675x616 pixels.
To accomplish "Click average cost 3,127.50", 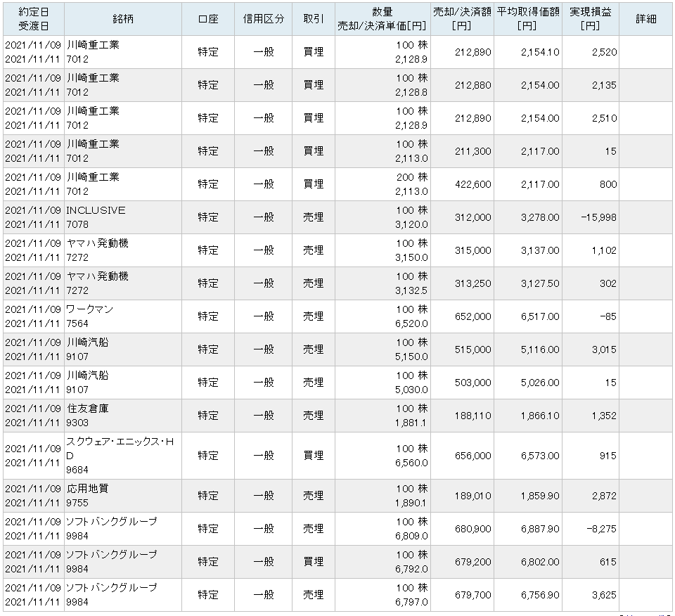I will click(540, 283).
